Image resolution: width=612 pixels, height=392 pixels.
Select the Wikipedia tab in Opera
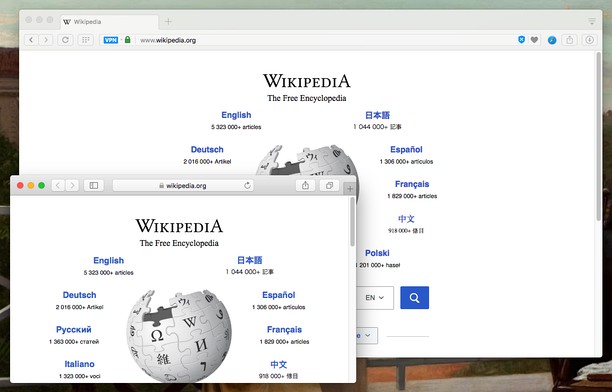[x=109, y=22]
